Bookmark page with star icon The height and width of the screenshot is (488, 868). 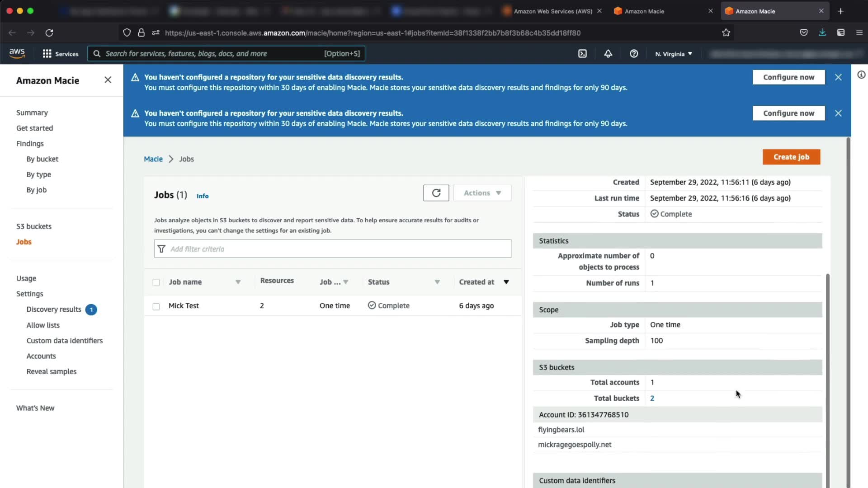726,33
